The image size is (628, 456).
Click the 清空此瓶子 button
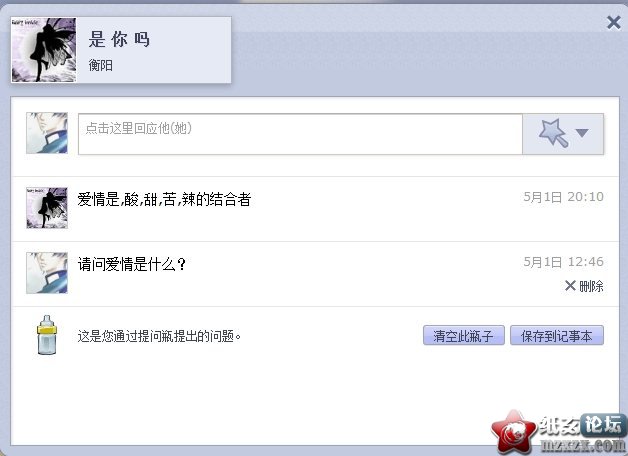pos(464,335)
